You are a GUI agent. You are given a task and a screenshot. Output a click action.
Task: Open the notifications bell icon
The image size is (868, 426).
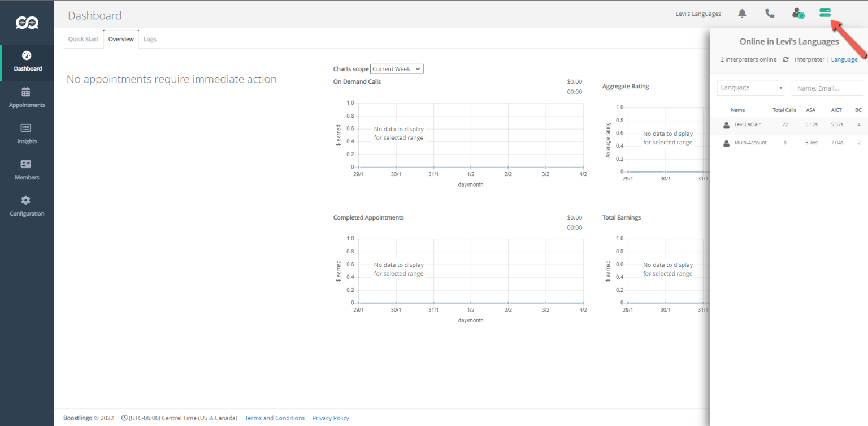click(742, 14)
